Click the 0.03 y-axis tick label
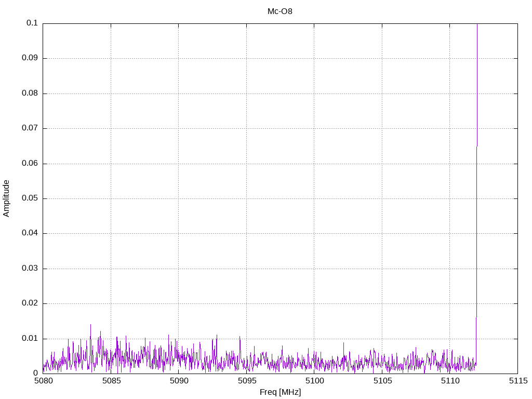The height and width of the screenshot is (399, 532). point(30,269)
